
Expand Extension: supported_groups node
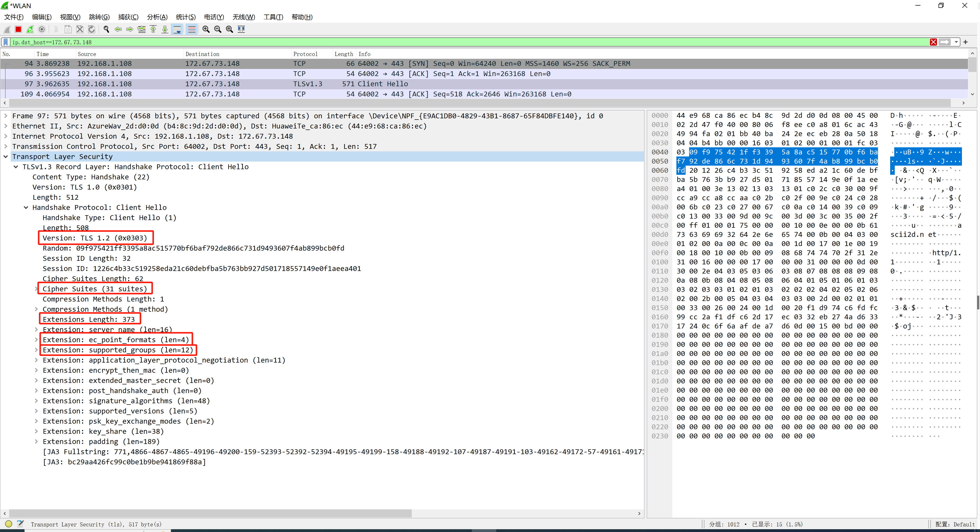click(x=36, y=350)
